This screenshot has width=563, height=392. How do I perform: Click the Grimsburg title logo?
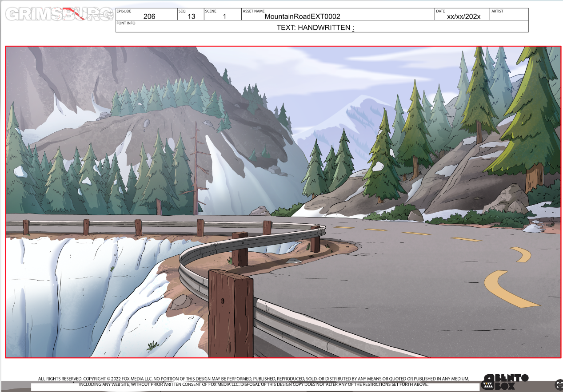point(59,14)
